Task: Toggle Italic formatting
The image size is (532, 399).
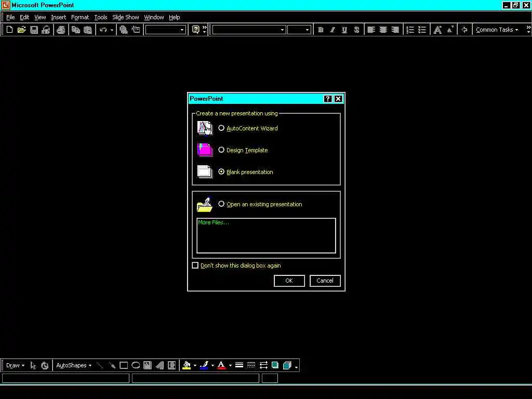Action: pos(332,30)
